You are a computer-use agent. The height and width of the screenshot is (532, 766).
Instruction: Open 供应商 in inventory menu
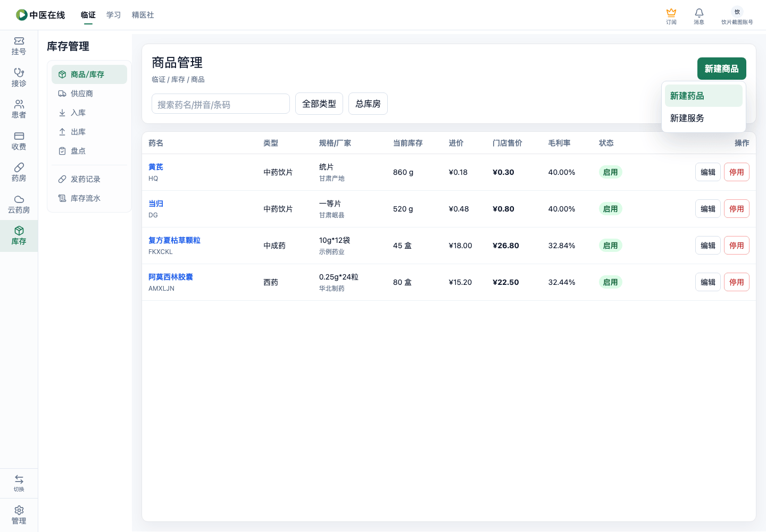click(89, 94)
